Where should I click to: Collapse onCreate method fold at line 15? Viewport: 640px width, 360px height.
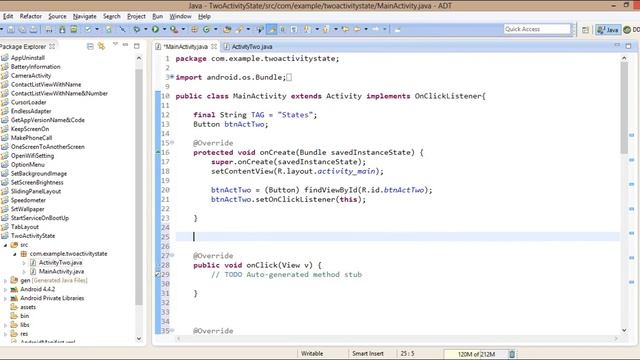click(172, 142)
